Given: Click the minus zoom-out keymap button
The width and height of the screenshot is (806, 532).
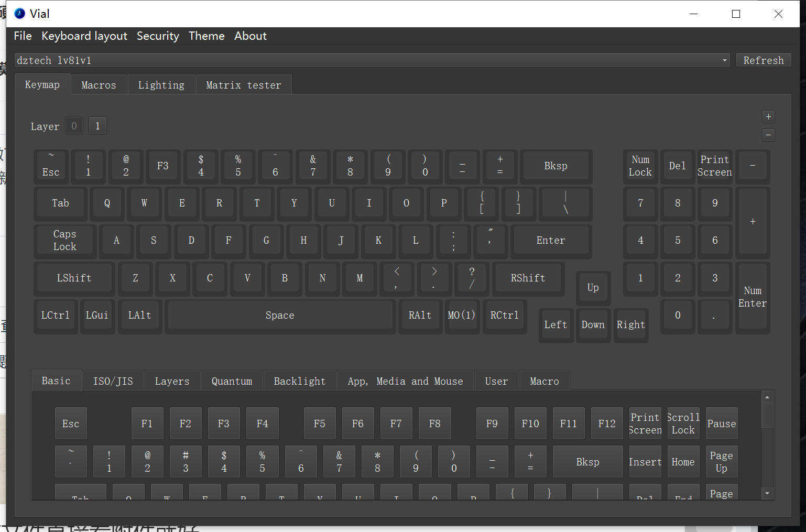Looking at the screenshot, I should tap(768, 135).
